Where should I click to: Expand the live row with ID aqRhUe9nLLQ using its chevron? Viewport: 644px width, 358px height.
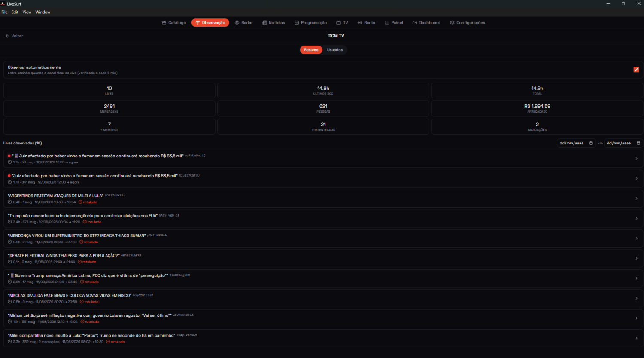636,159
